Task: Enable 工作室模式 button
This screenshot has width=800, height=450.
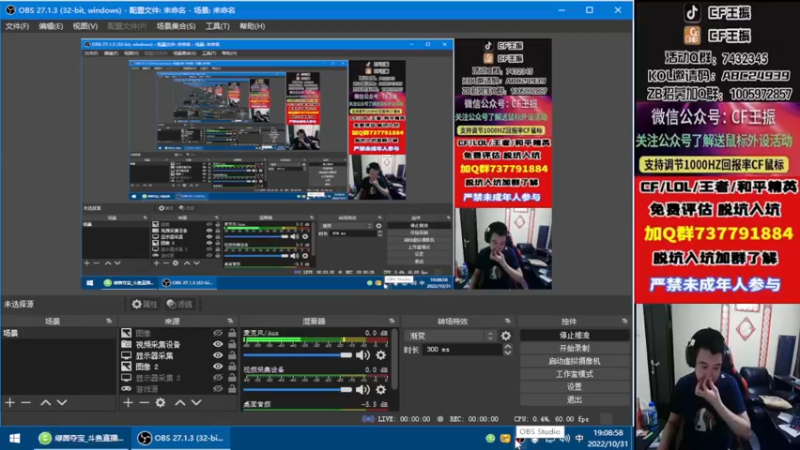Action: [574, 374]
